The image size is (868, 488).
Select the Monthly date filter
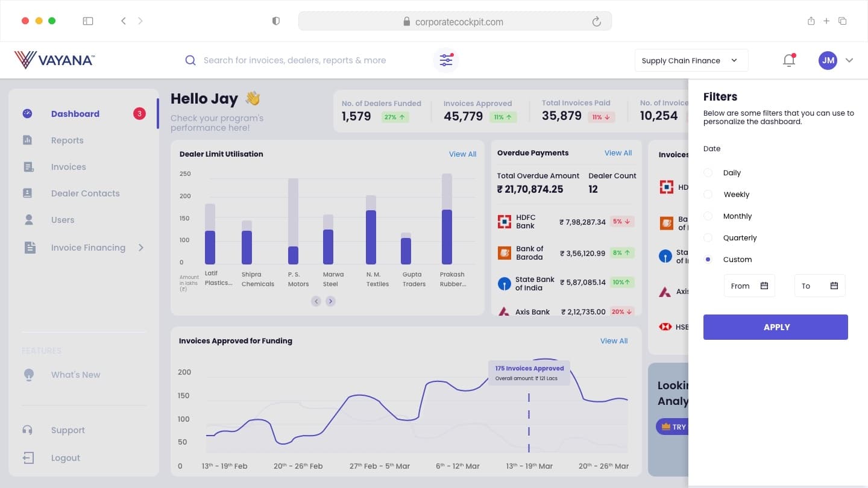(x=708, y=216)
